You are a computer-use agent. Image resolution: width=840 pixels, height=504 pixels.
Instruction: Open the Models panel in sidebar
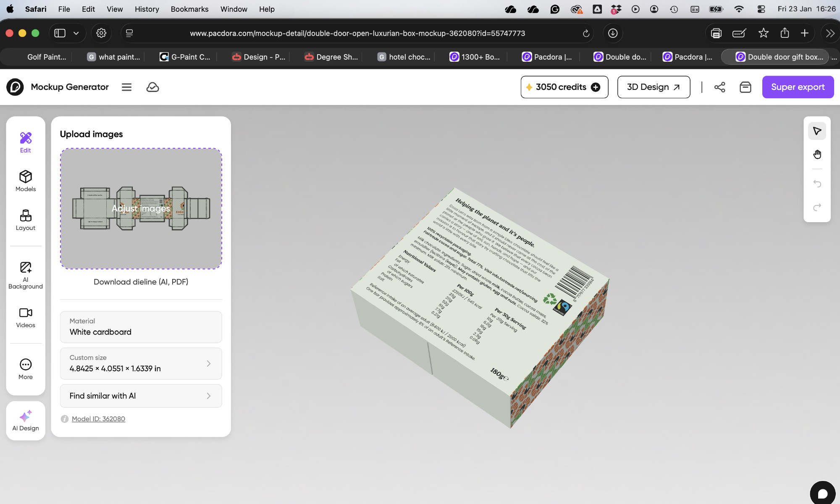pyautogui.click(x=26, y=181)
